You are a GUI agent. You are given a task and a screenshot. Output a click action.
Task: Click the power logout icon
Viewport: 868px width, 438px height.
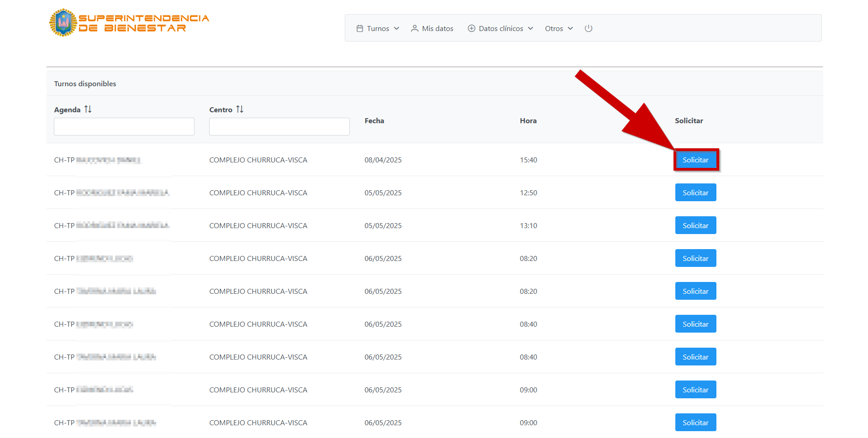pyautogui.click(x=589, y=28)
